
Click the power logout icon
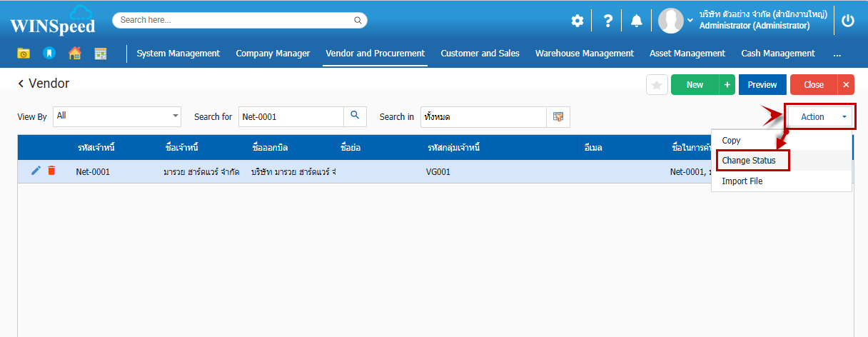click(848, 21)
